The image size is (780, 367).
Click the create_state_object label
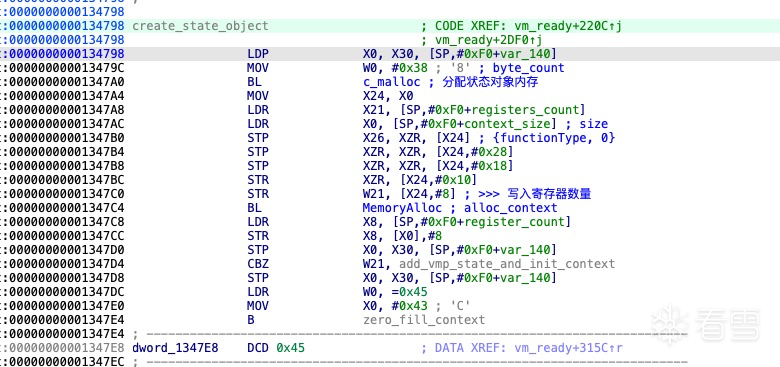tap(200, 26)
